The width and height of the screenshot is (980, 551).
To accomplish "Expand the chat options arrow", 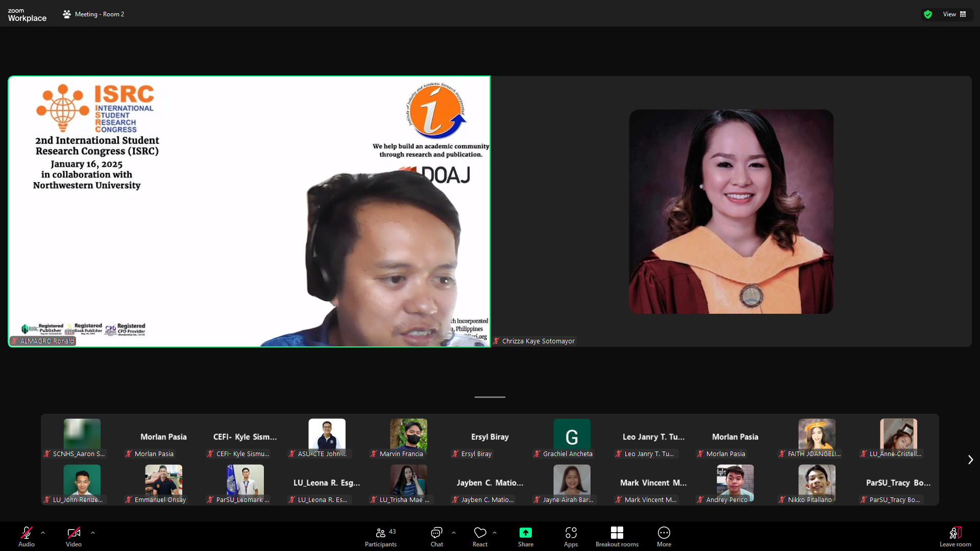I will [454, 533].
